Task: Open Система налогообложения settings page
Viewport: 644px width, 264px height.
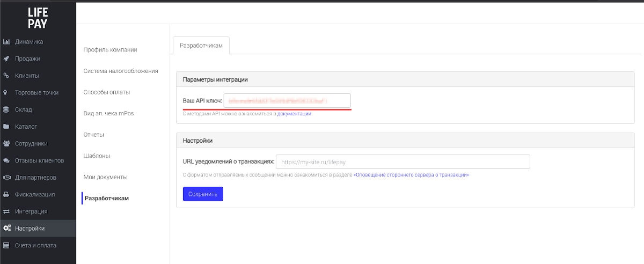Action: tap(121, 71)
